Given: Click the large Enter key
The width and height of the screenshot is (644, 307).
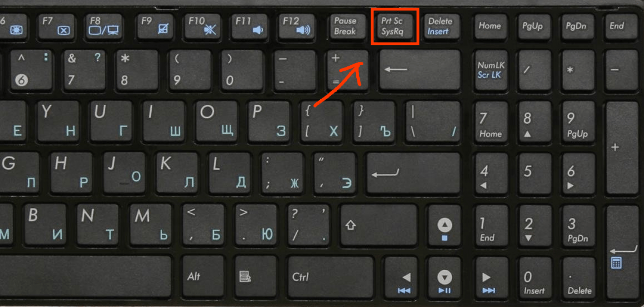Looking at the screenshot, I should 413,173.
